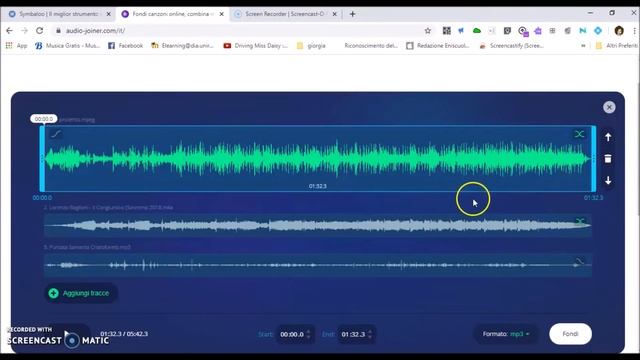
Task: Click the Start time input field
Action: [x=291, y=334]
